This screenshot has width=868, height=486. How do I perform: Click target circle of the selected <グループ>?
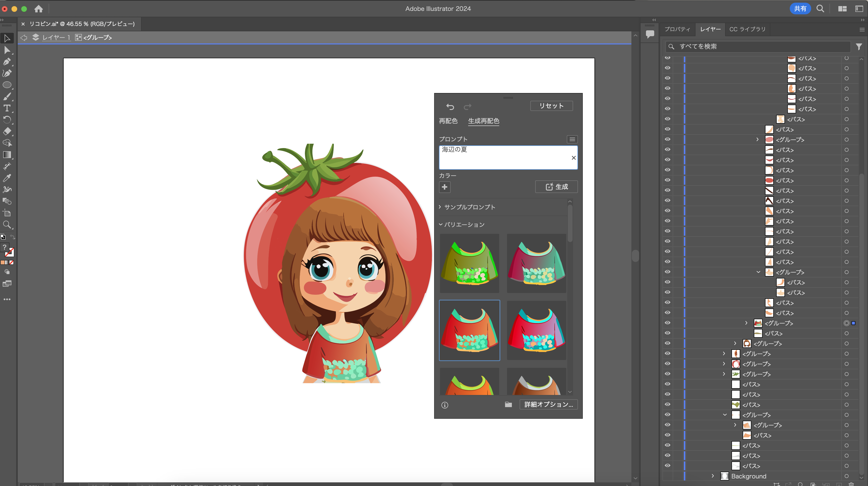point(846,323)
